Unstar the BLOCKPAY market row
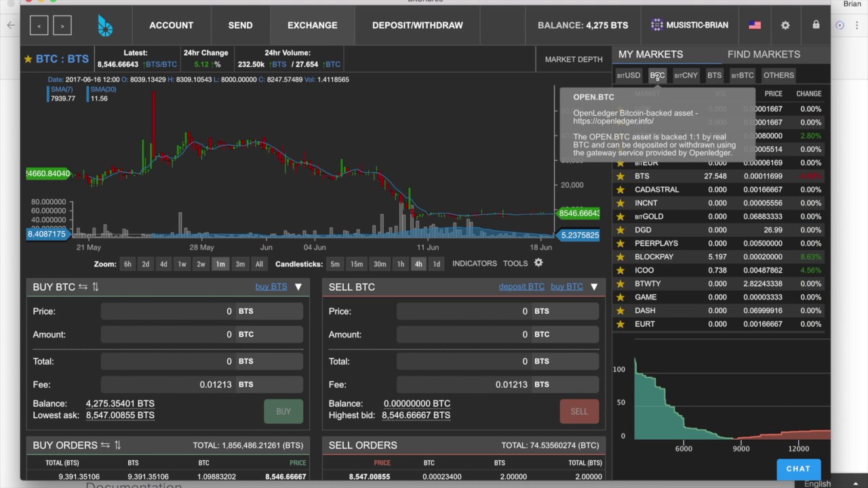Image resolution: width=868 pixels, height=488 pixels. 620,257
